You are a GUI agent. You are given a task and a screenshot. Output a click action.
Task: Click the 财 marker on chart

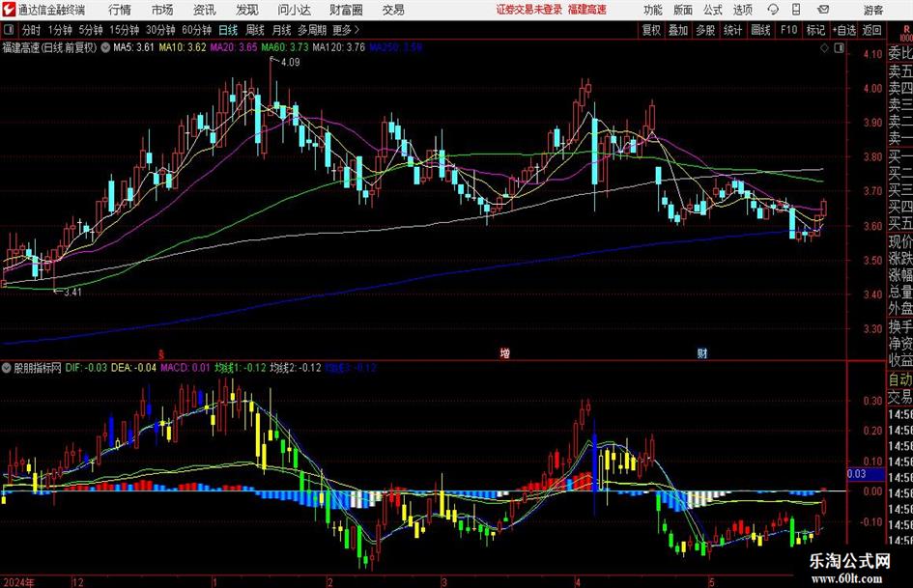702,352
